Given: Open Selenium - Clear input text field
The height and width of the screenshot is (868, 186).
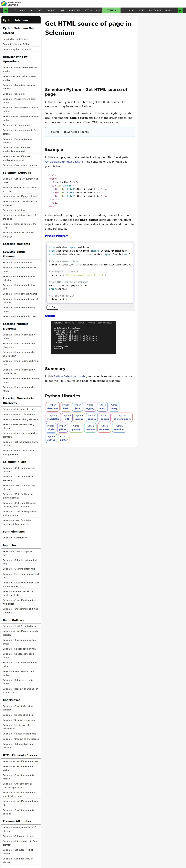Looking at the screenshot, I should coord(21,569).
